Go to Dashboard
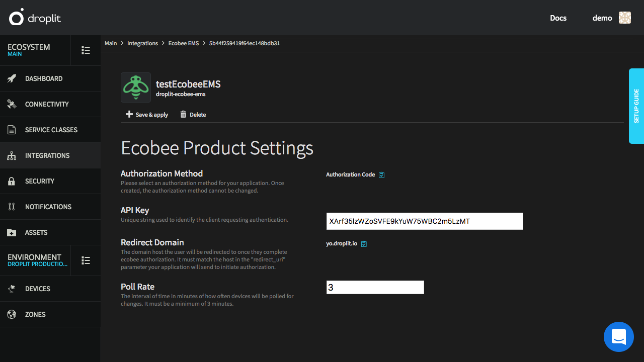The image size is (644, 362). [50, 78]
